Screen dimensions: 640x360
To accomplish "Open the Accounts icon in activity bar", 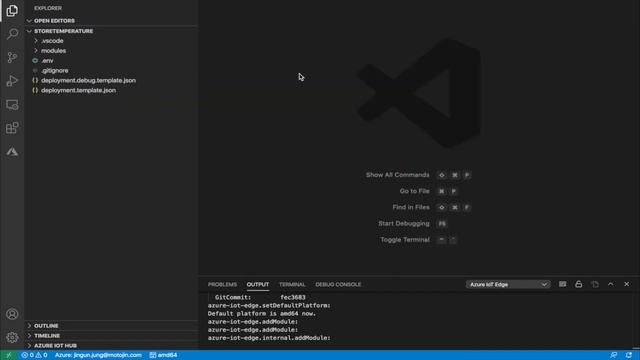I will click(12, 314).
